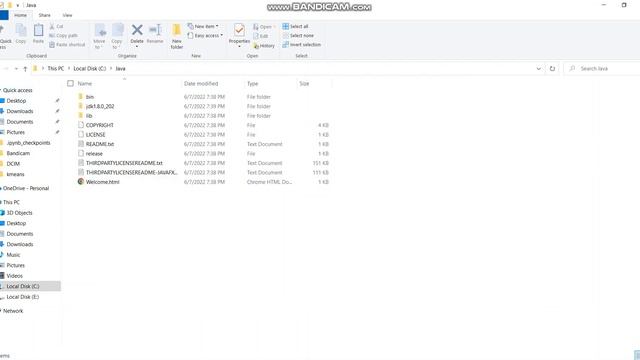Select the Welcome.html Chrome file
This screenshot has height=360, width=640.
102,182
